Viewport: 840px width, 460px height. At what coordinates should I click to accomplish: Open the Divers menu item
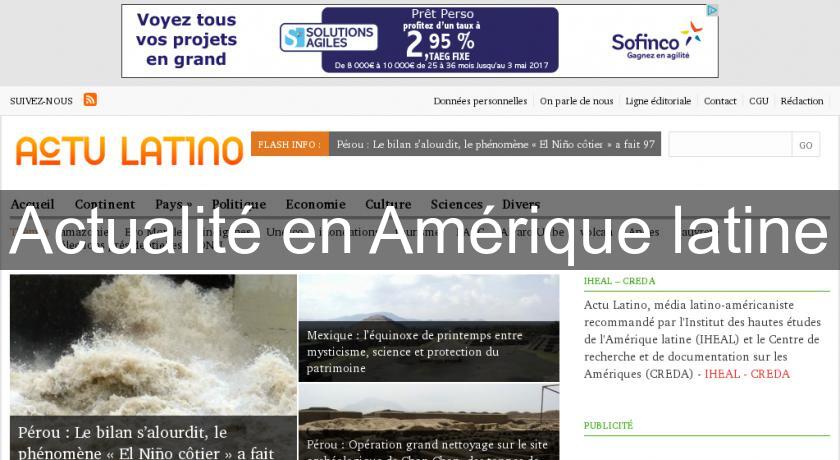point(521,204)
